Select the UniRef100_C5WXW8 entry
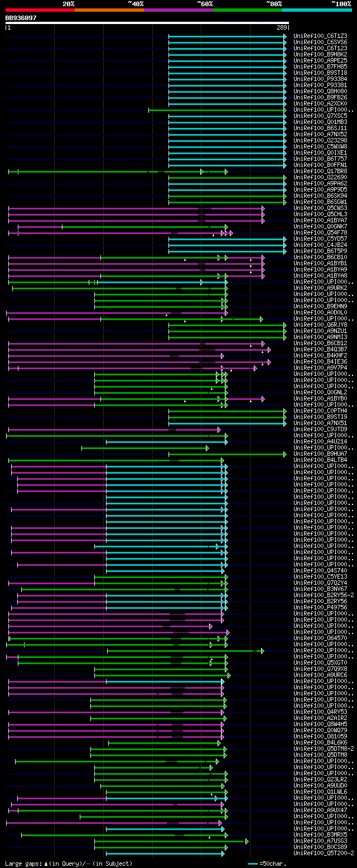This screenshot has height=868, width=357. tap(320, 146)
